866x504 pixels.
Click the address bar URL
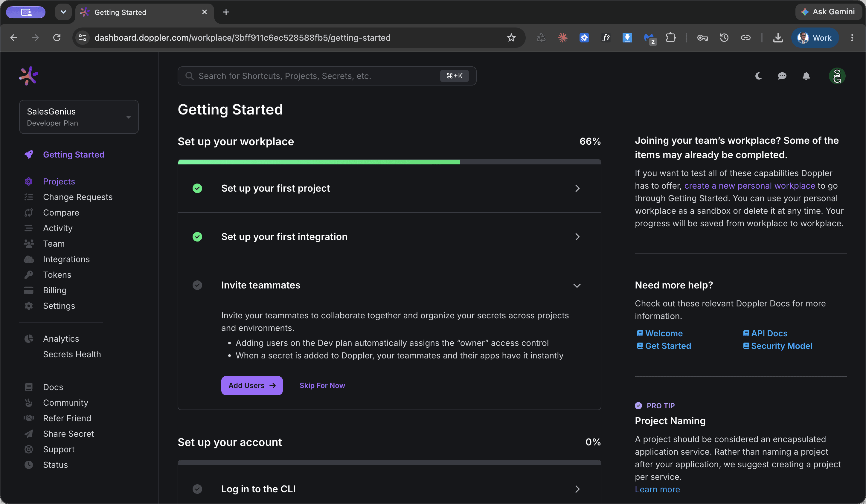[x=242, y=37]
